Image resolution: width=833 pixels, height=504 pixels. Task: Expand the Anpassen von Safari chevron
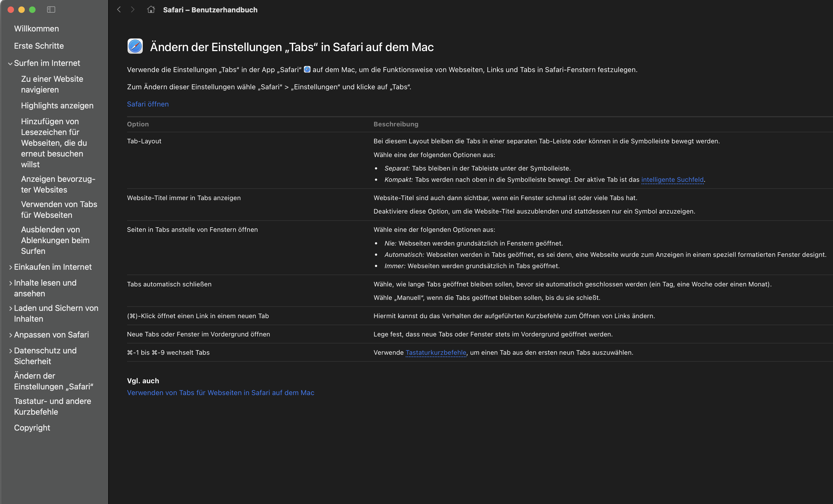[x=10, y=335]
